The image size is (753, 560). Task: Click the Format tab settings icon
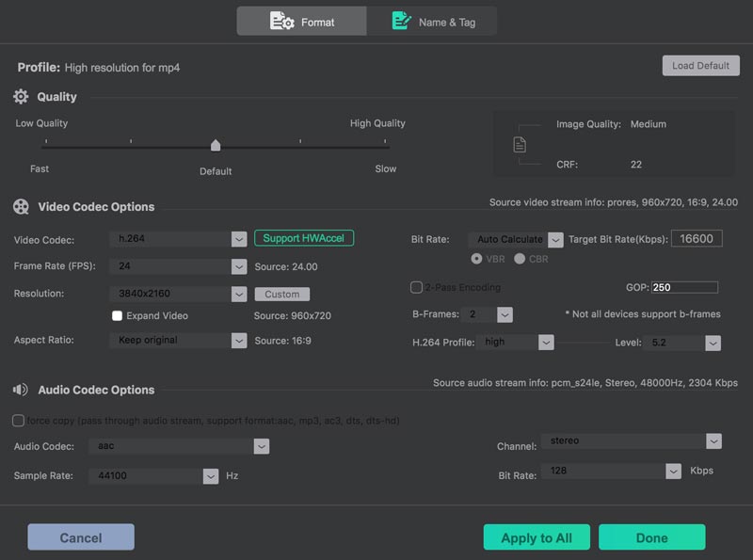(281, 21)
